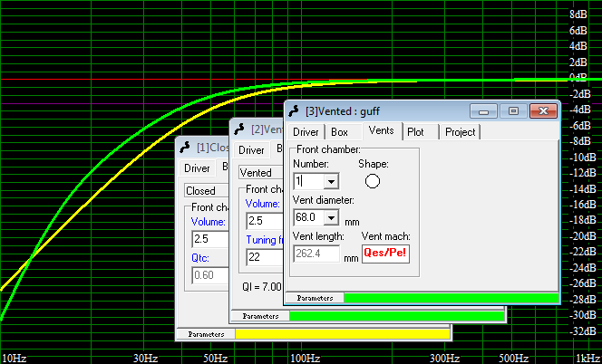Screen dimensions: 602x364
Task: Click the Qtc field showing 0.60
Action: pyautogui.click(x=210, y=275)
